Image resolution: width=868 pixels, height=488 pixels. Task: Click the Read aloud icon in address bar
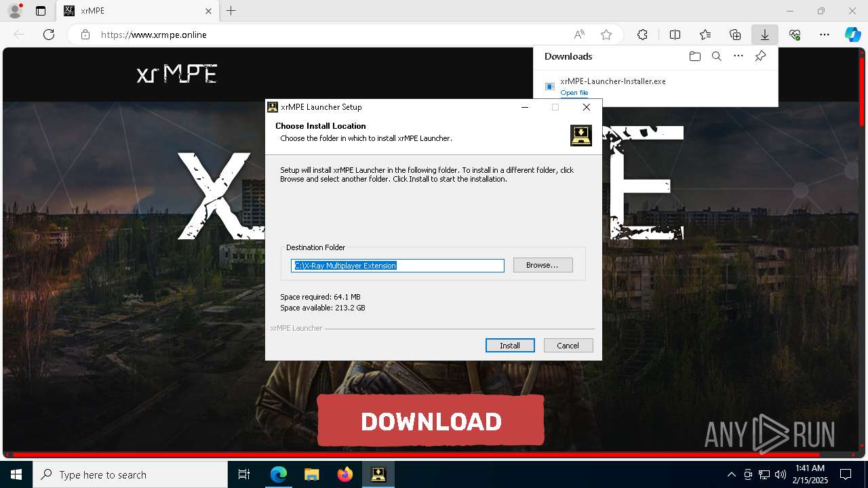coord(579,35)
